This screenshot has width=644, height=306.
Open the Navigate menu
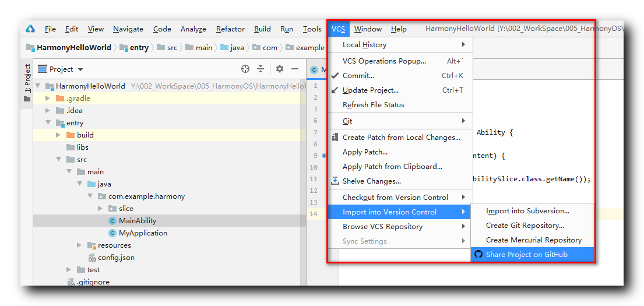click(128, 29)
